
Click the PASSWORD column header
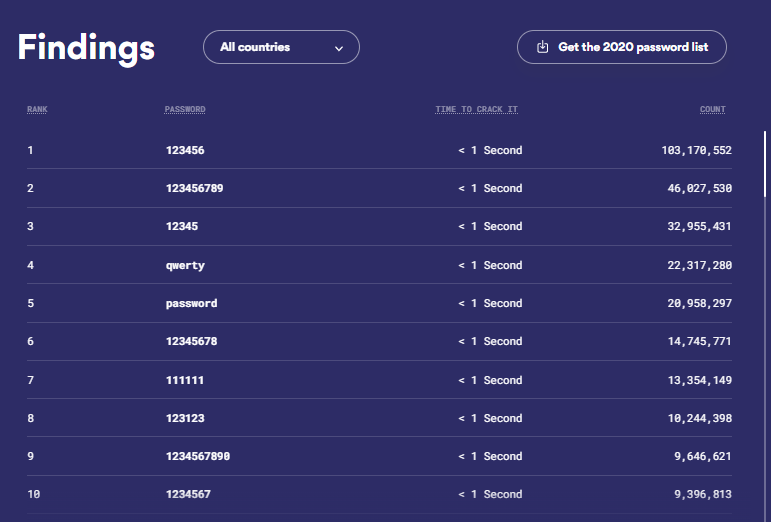[185, 109]
